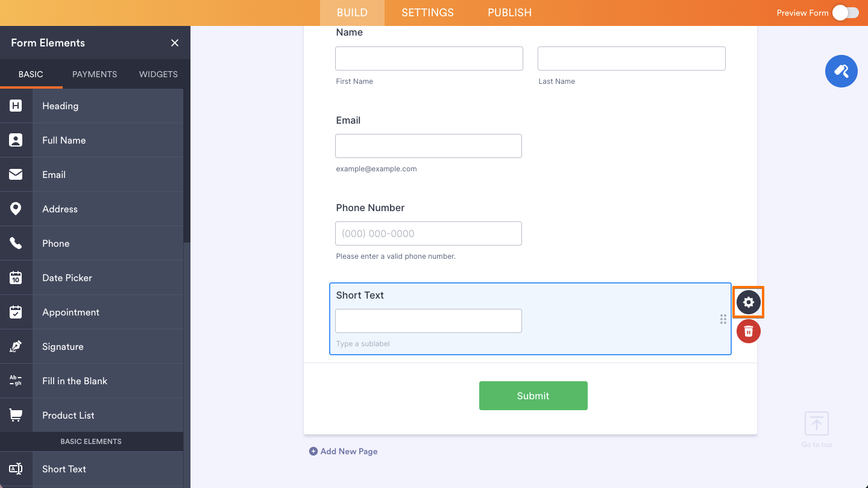Add a Heading element
The height and width of the screenshot is (488, 868).
pyautogui.click(x=92, y=106)
